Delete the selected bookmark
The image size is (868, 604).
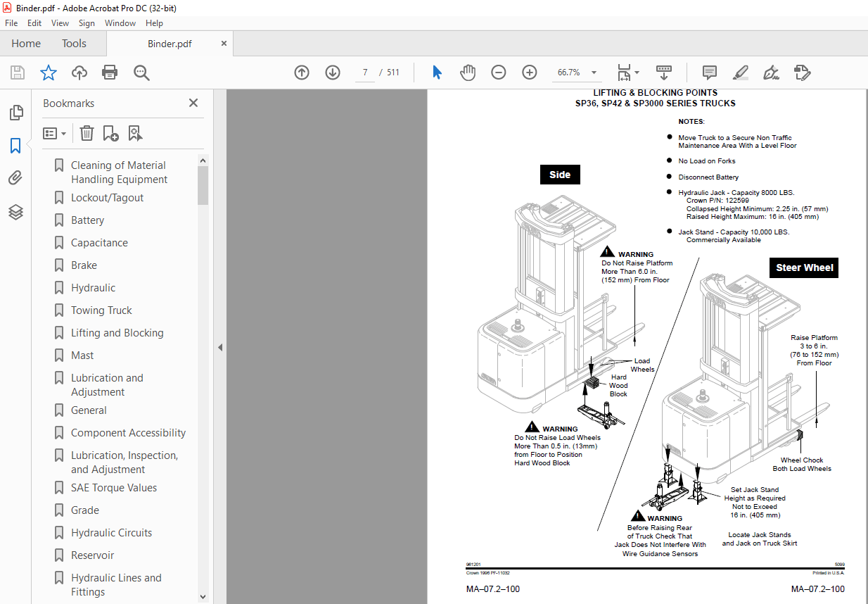[x=86, y=132]
